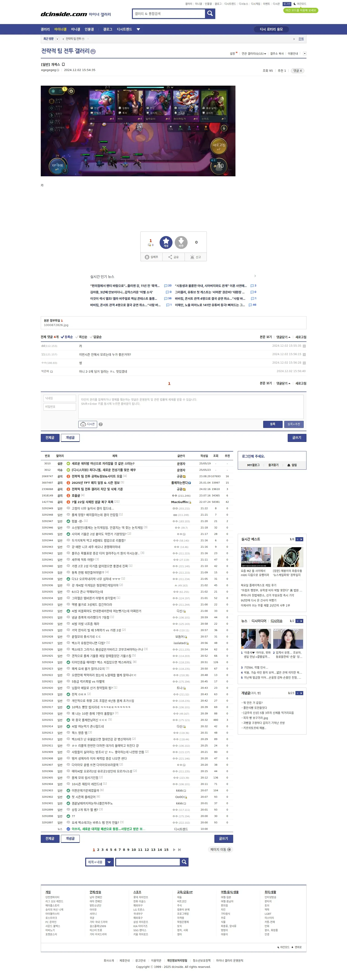The image size is (347, 980).
Task: Expand the gallery menu more-options arrow box
Action: pyautogui.click(x=304, y=54)
